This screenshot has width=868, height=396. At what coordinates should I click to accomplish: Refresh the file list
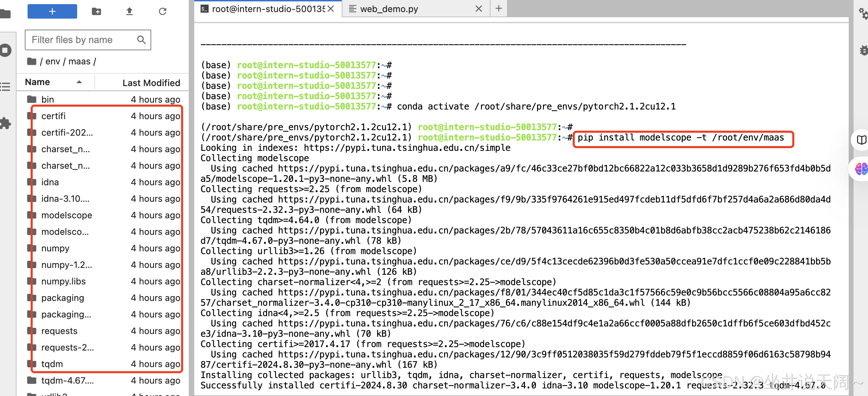point(163,11)
